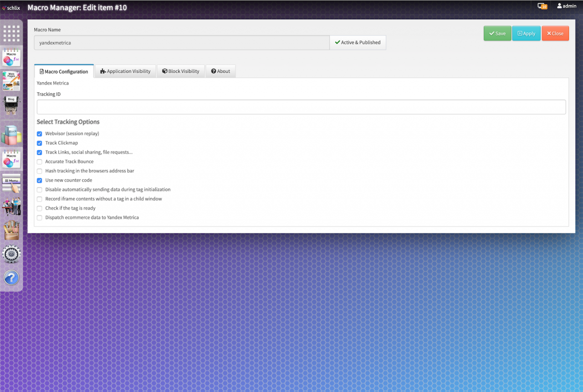Open the people group users icon
This screenshot has width=583, height=392.
point(11,207)
